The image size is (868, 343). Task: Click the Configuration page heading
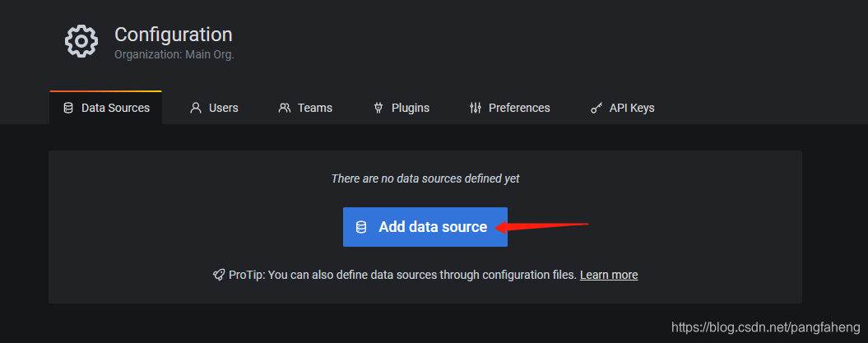[174, 35]
